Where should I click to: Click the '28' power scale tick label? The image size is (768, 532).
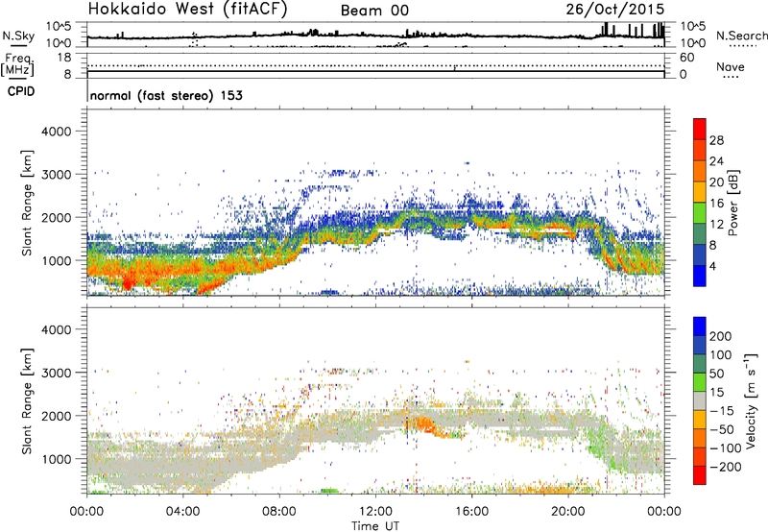pyautogui.click(x=716, y=140)
